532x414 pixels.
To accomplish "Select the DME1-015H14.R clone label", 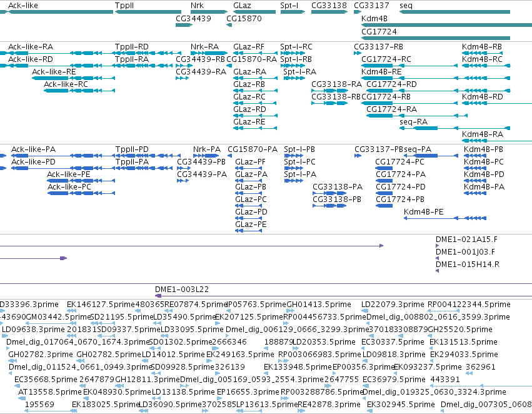I will coord(468,265).
